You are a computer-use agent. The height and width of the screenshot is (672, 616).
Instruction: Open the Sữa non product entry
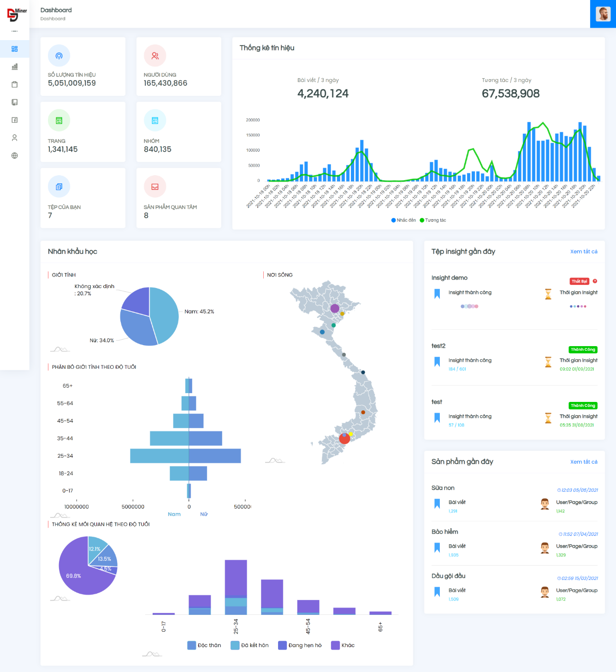(443, 488)
